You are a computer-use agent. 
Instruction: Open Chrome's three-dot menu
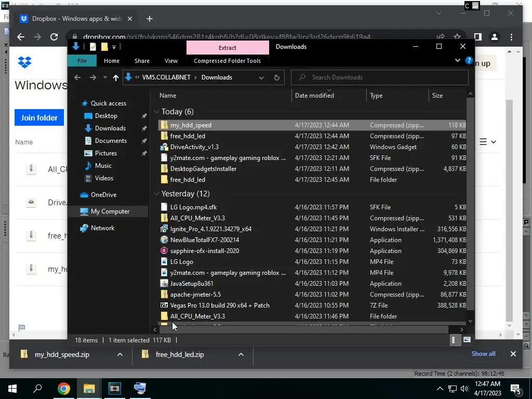click(511, 37)
